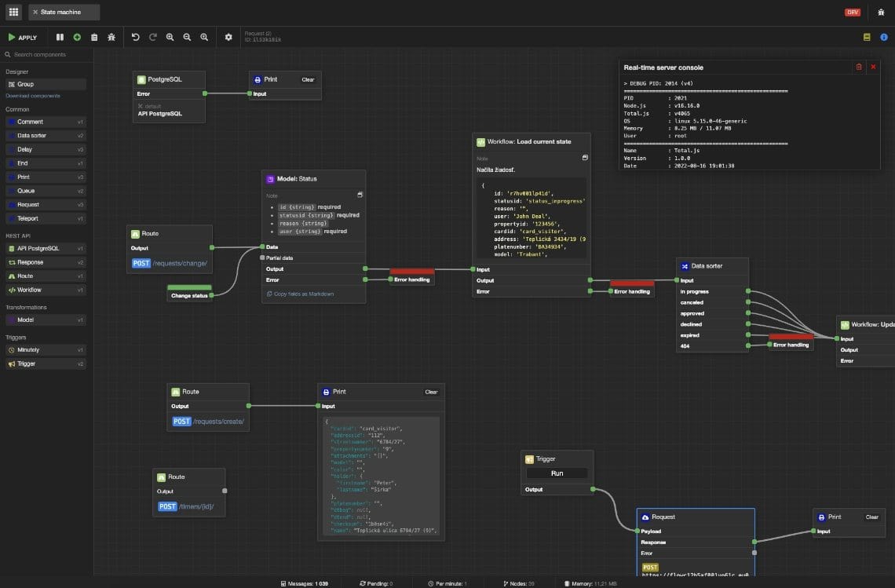Screen dimensions: 895x588
Task: Click the APPLY button
Action: point(24,37)
